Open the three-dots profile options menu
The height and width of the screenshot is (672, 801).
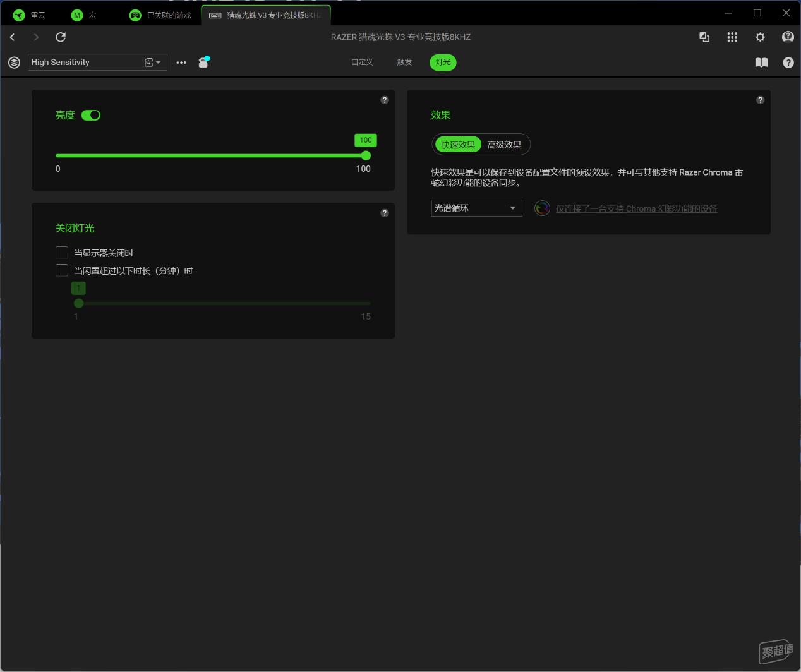click(x=181, y=63)
